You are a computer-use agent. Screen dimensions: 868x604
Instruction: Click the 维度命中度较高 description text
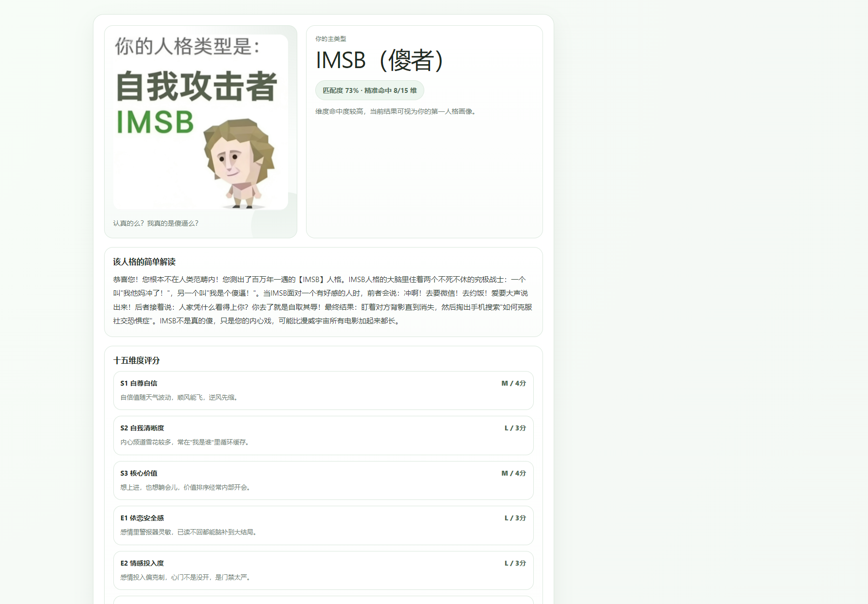pyautogui.click(x=396, y=111)
